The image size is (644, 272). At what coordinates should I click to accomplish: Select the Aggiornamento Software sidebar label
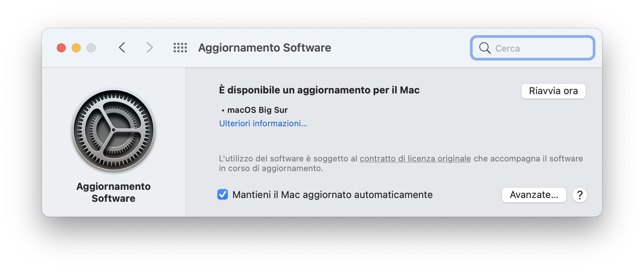[x=113, y=192]
